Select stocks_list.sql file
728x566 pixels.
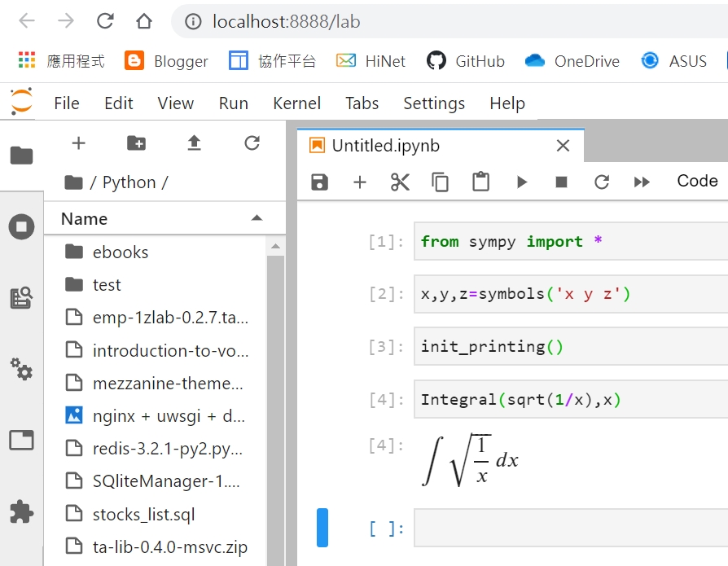156,515
